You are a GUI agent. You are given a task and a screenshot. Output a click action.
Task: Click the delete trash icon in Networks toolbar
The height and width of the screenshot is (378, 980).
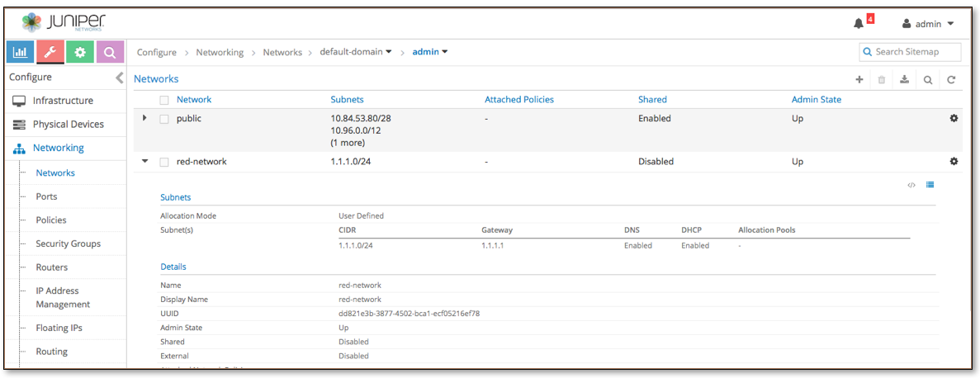[881, 79]
